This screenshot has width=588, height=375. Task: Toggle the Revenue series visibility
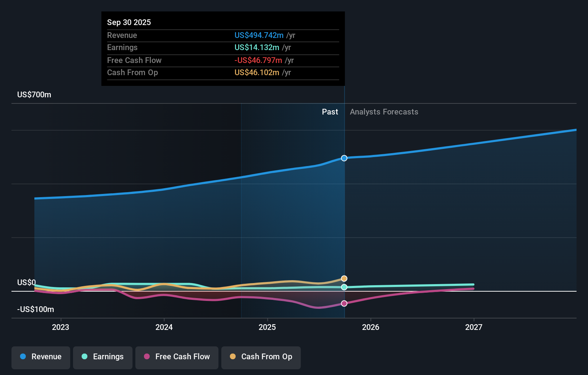40,357
